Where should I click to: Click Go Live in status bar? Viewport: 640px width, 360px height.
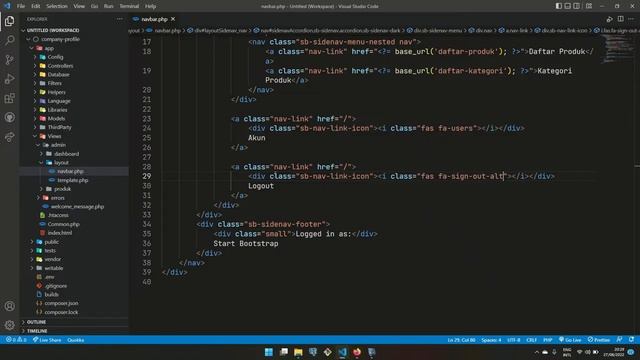[x=570, y=340]
